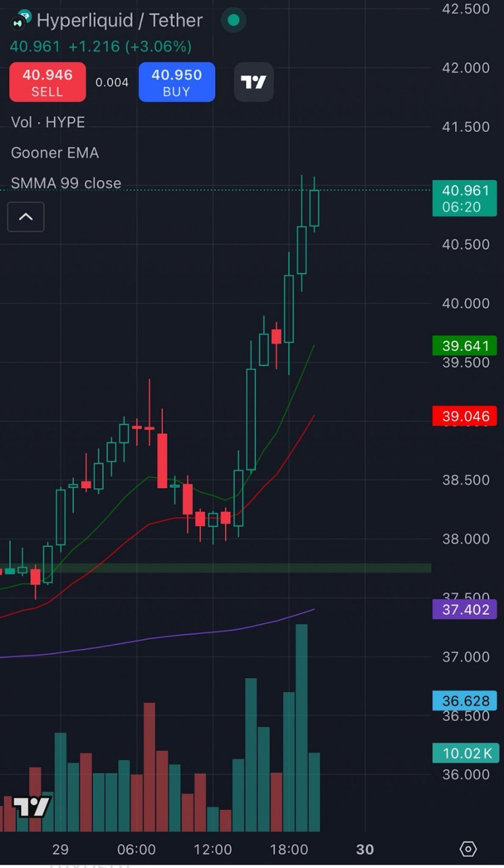The width and height of the screenshot is (504, 868).
Task: Click the 18:00 label on time axis
Action: [289, 850]
